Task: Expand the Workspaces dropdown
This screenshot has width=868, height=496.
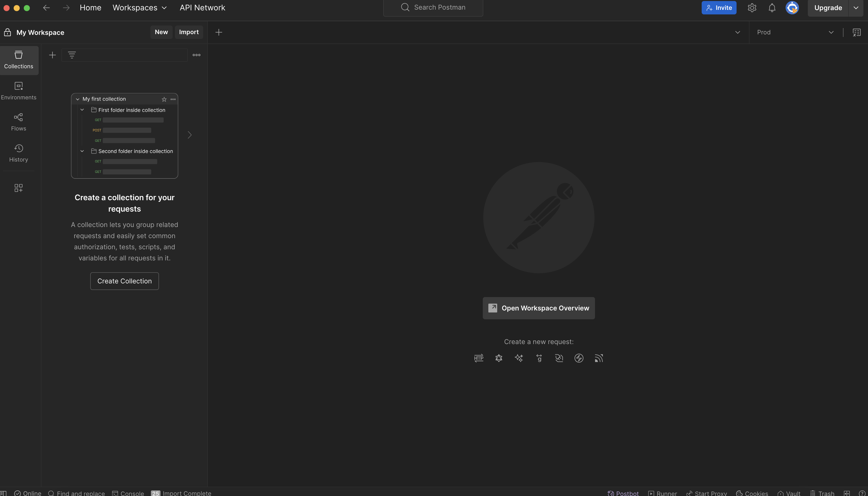Action: (140, 8)
